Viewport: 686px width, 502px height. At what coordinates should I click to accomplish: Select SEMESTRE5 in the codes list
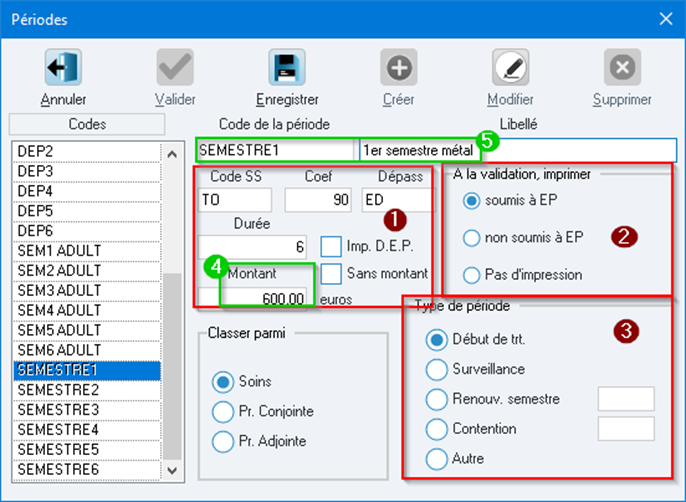(x=87, y=450)
